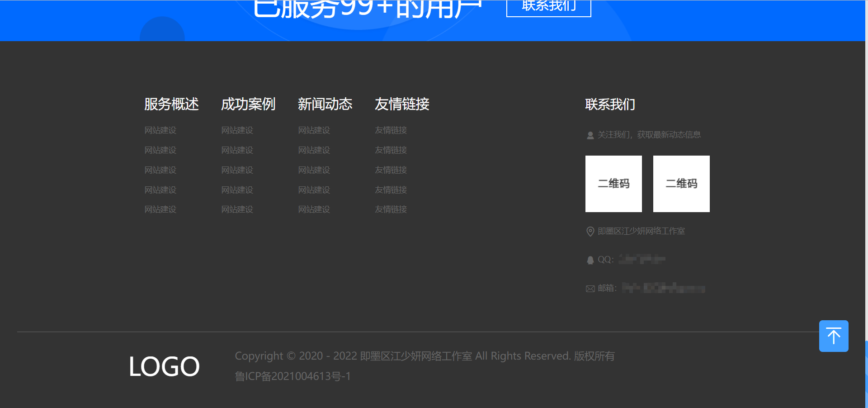Click the 联系我们 button at the top
This screenshot has width=868, height=408.
coord(548,6)
